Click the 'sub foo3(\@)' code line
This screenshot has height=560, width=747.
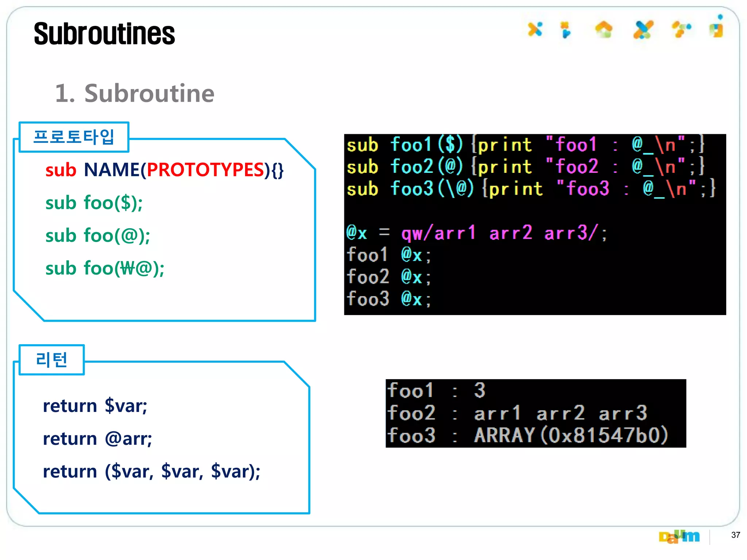[531, 189]
